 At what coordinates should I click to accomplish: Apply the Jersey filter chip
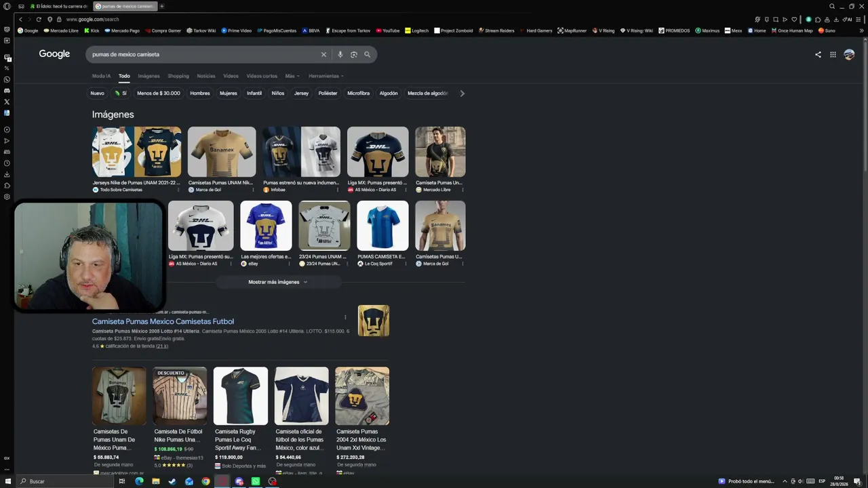click(x=301, y=94)
